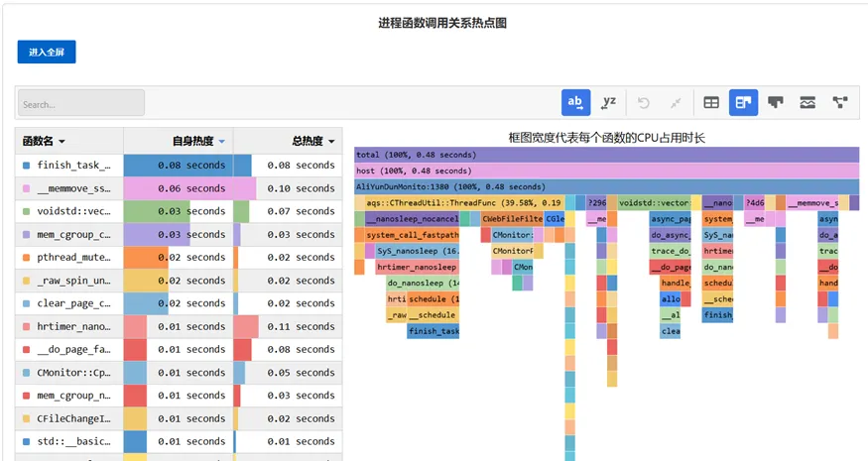Select the finish_task_ row in table
This screenshot has height=461, width=868.
[x=179, y=165]
